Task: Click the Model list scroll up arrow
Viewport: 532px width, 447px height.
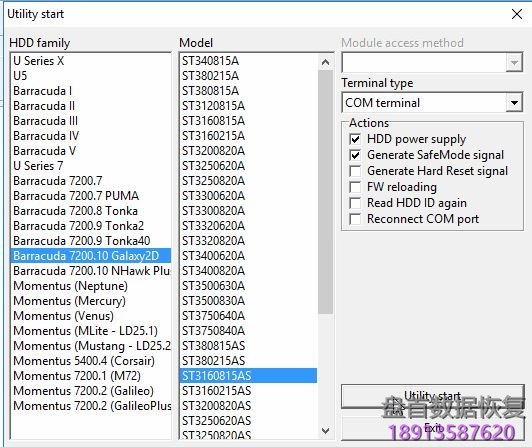Action: point(325,62)
